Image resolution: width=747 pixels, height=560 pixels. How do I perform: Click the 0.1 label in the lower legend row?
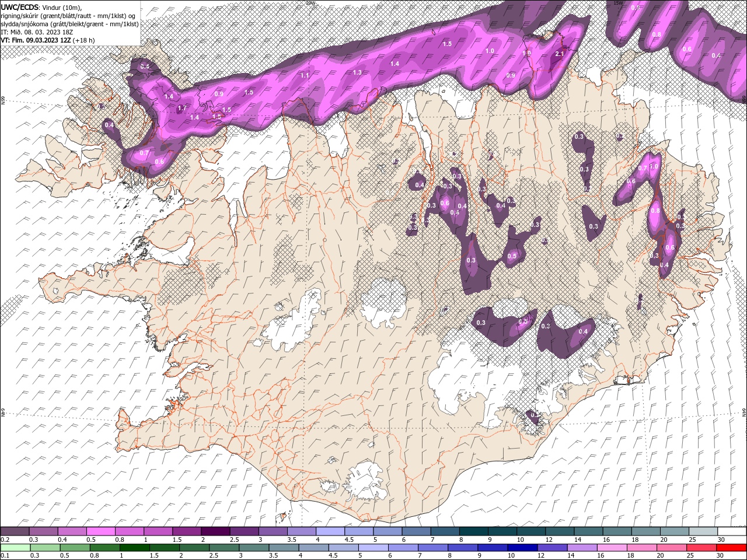(x=4, y=555)
